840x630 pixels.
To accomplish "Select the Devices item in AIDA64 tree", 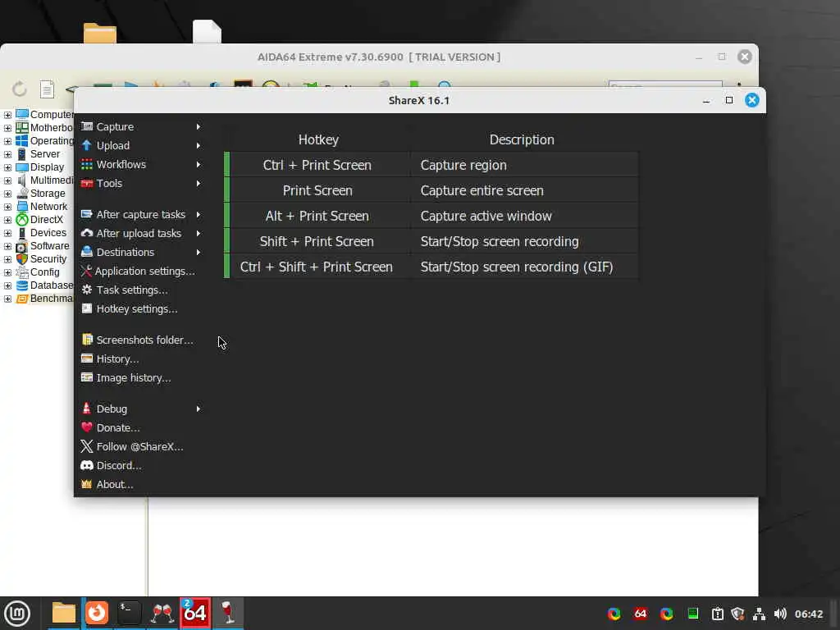I will (x=48, y=233).
